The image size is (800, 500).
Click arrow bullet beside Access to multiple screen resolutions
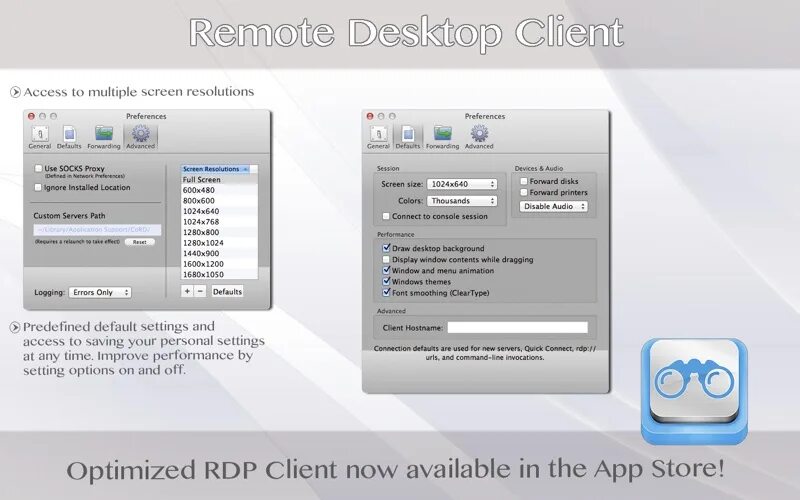click(x=15, y=92)
